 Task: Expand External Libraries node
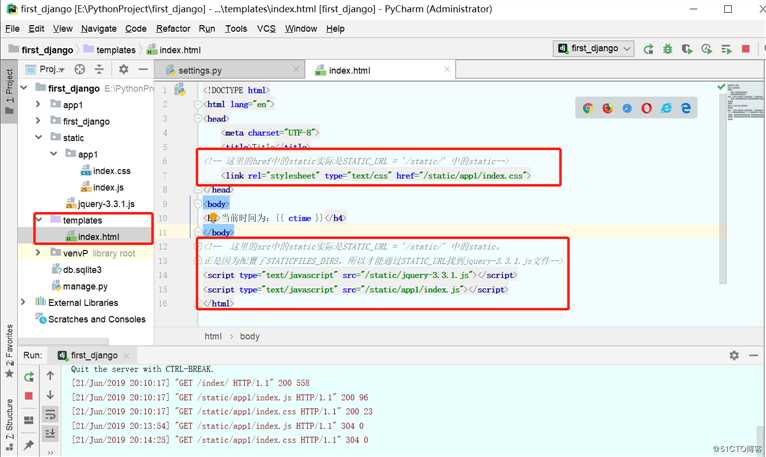click(x=23, y=303)
